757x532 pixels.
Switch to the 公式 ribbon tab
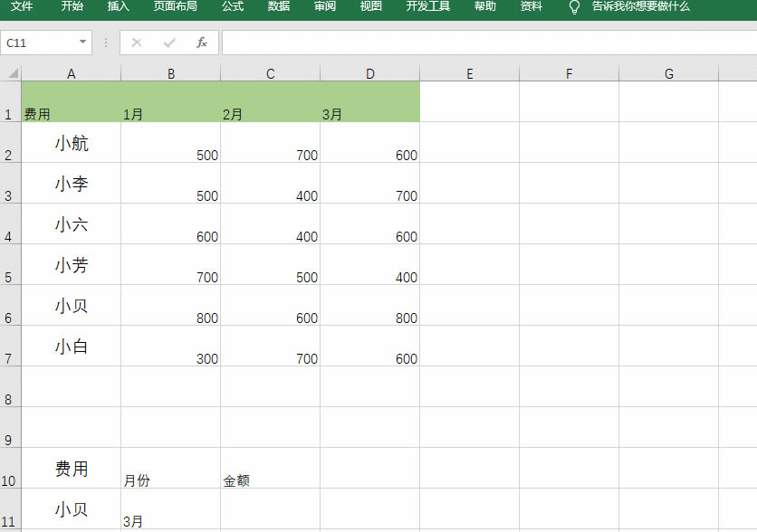point(232,7)
